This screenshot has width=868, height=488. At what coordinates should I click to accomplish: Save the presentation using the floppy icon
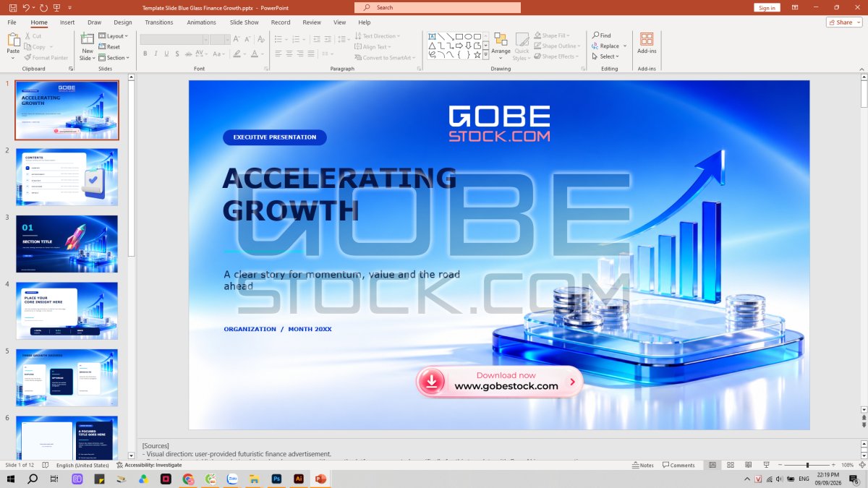coord(12,7)
